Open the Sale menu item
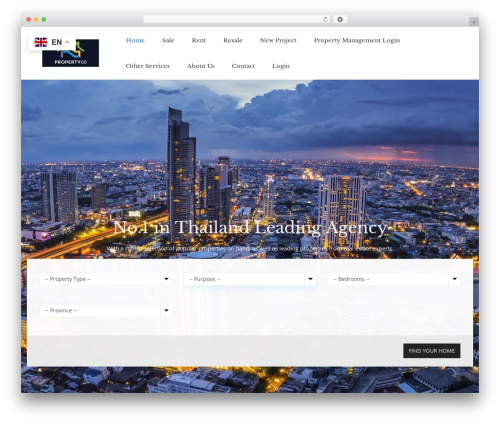 [168, 40]
